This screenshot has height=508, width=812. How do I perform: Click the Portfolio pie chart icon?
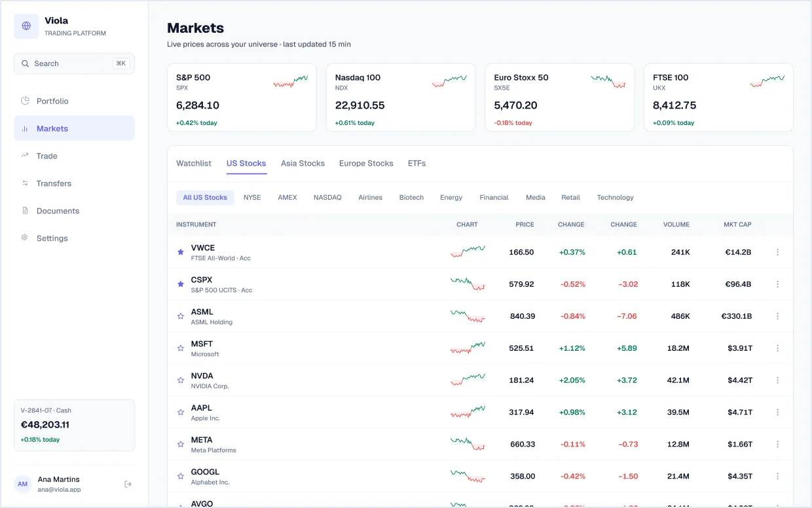[x=25, y=101]
